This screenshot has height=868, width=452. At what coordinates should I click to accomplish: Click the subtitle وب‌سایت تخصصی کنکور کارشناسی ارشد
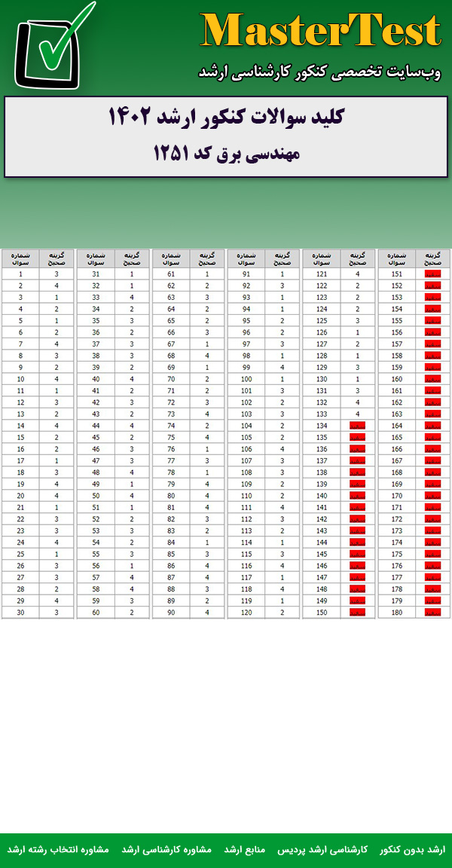[319, 72]
